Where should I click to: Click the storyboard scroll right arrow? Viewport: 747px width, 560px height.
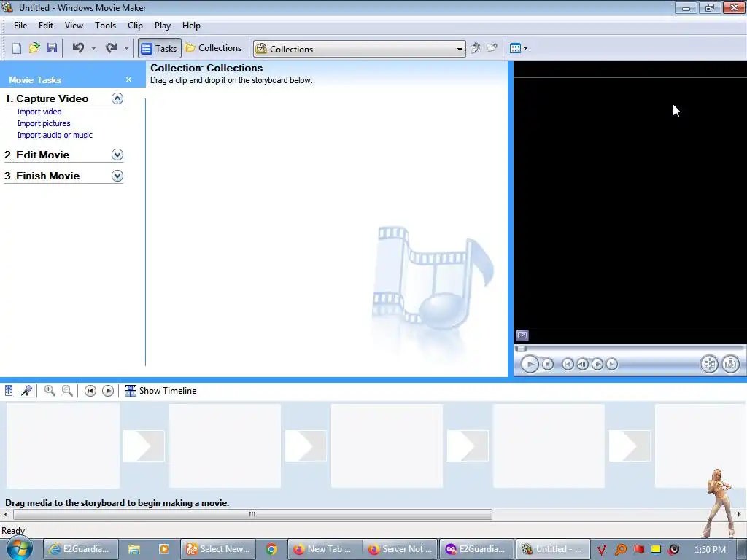click(x=740, y=514)
